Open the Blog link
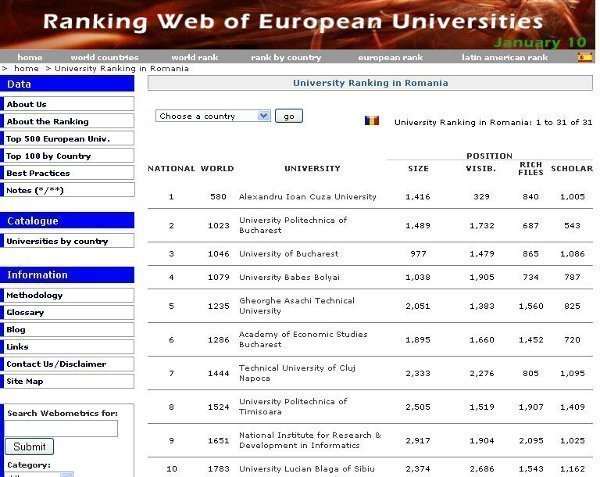Image resolution: width=600 pixels, height=477 pixels. click(69, 329)
